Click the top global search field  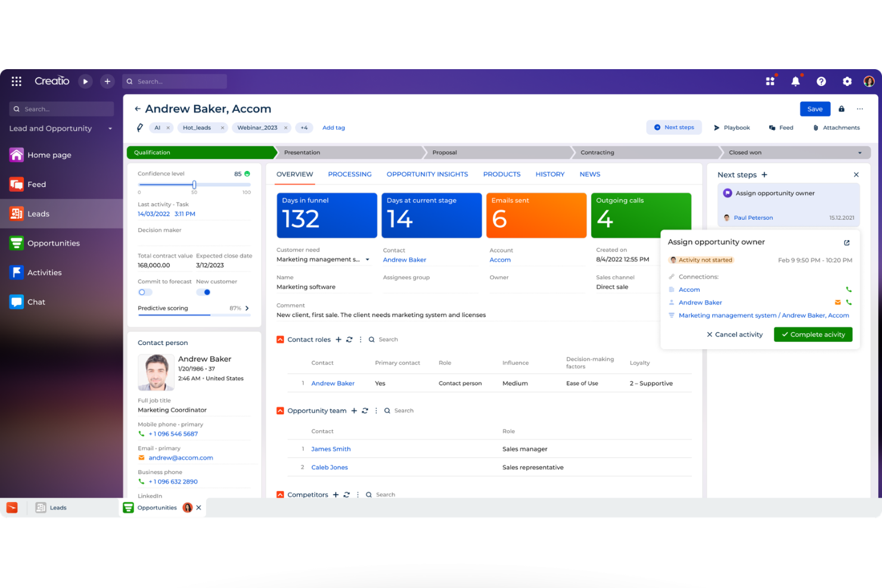coord(175,82)
